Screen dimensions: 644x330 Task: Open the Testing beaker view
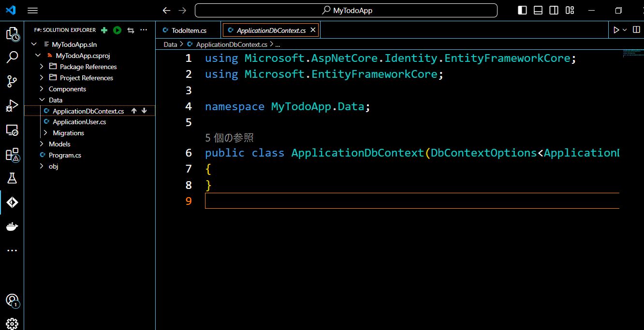pyautogui.click(x=12, y=179)
